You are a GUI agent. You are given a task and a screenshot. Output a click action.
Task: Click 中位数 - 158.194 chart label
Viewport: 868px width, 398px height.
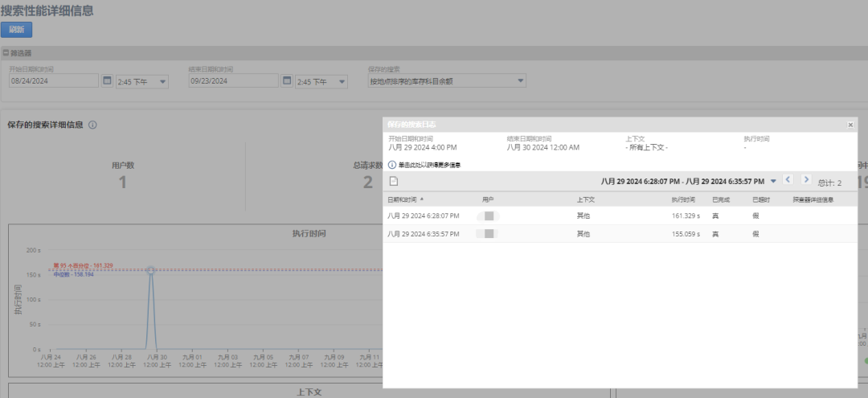(x=74, y=274)
